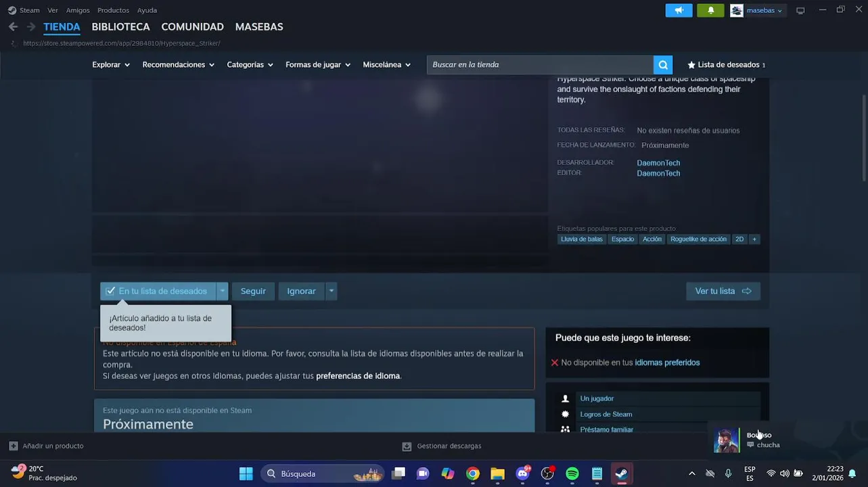
Task: Open Spotify from the taskbar
Action: [572, 473]
